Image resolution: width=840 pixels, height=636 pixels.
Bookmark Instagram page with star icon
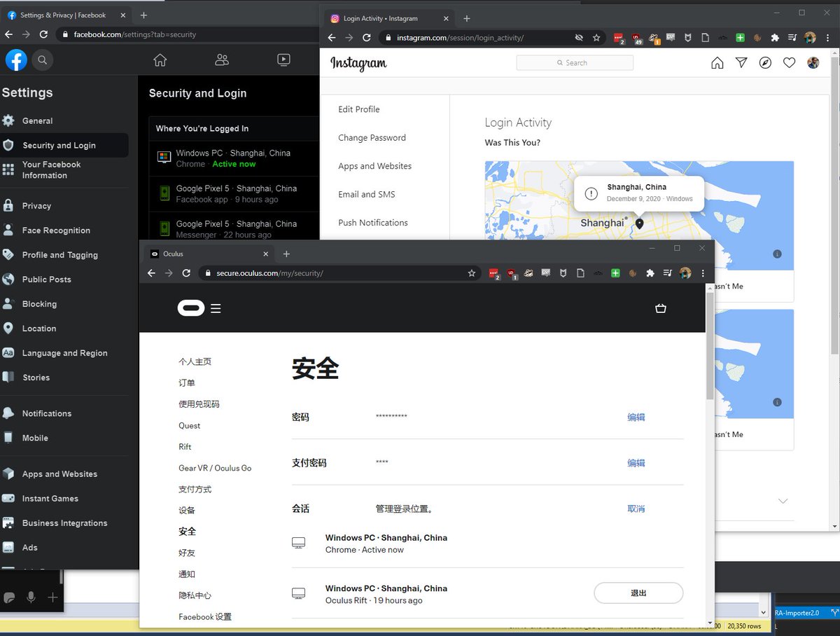(597, 38)
